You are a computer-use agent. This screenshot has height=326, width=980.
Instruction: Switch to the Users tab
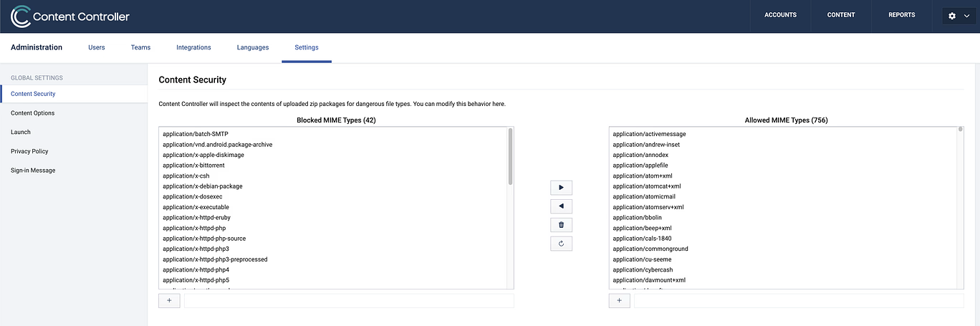97,47
